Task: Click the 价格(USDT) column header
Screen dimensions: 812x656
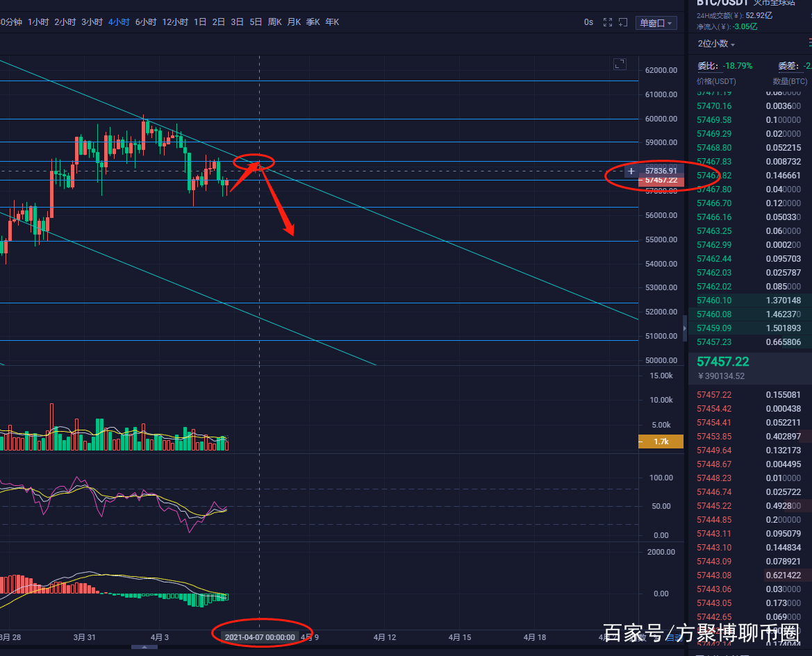Action: pos(716,81)
